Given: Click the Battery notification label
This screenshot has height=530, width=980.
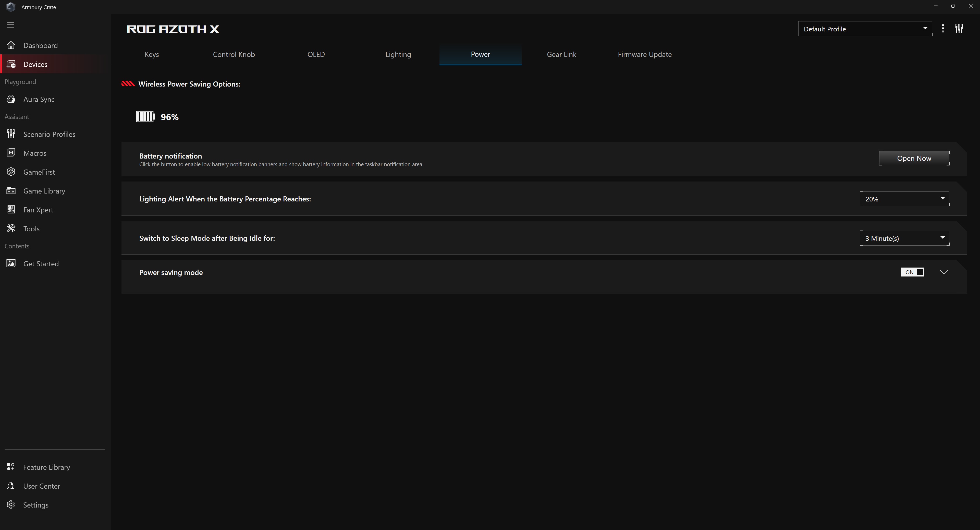Looking at the screenshot, I should (170, 156).
